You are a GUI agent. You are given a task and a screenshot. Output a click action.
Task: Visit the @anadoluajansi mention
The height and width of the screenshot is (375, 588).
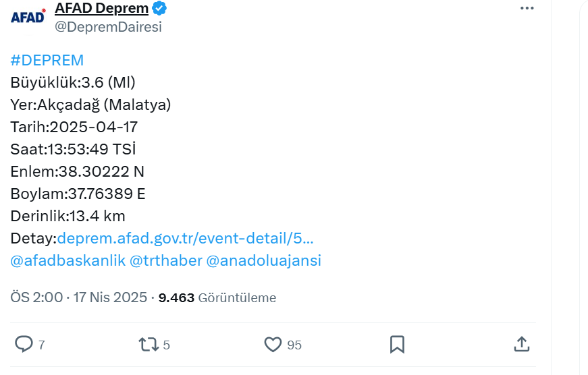point(264,261)
